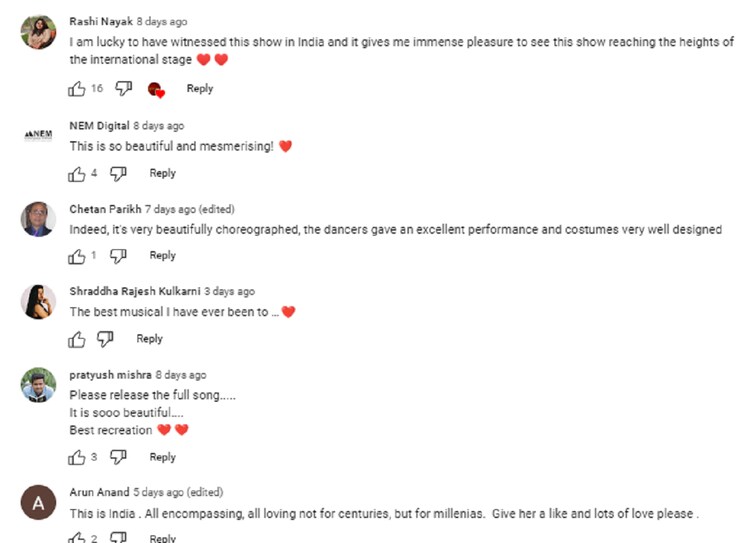Dislike Shraddha Rajesh Kulkarni's comment

tap(105, 339)
